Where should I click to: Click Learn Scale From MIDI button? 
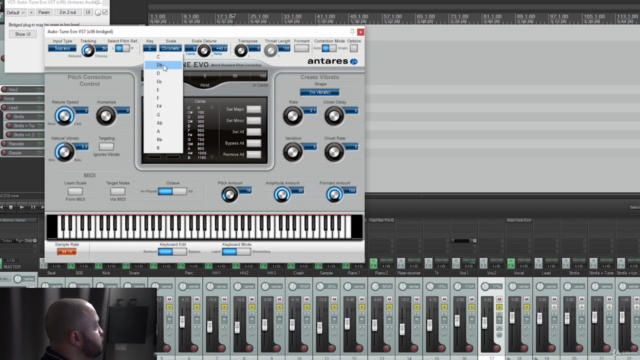pos(75,191)
